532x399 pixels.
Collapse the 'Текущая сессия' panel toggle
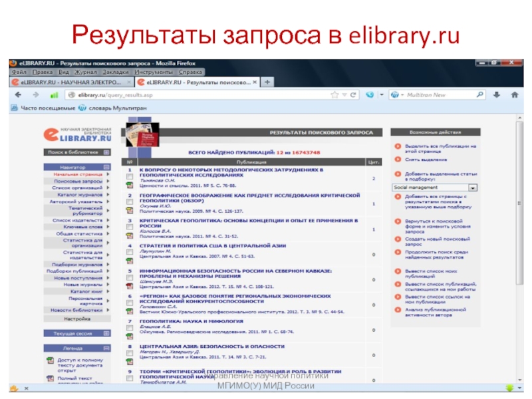(x=106, y=333)
